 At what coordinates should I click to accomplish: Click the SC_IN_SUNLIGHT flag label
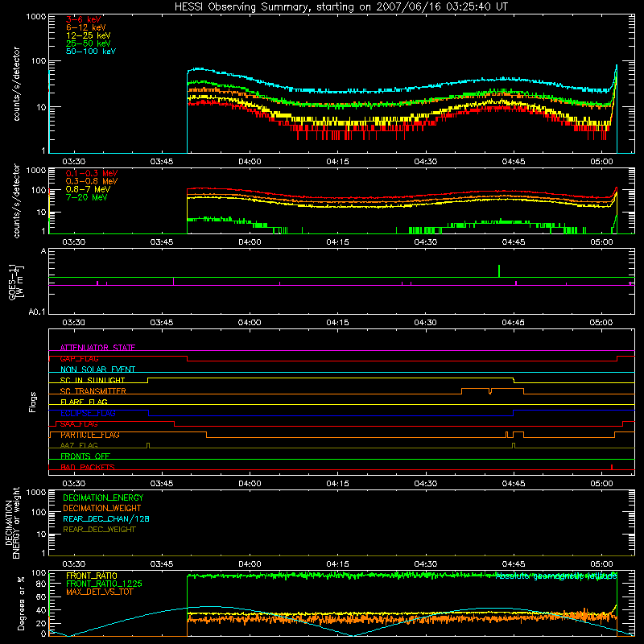point(93,380)
